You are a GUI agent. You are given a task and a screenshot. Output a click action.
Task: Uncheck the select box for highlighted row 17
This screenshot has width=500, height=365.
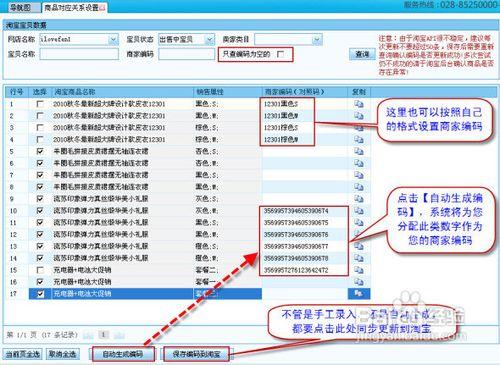click(x=40, y=294)
